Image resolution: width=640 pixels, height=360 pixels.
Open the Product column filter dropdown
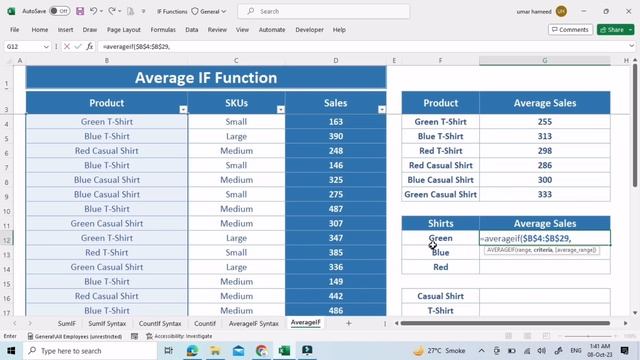[x=183, y=109]
